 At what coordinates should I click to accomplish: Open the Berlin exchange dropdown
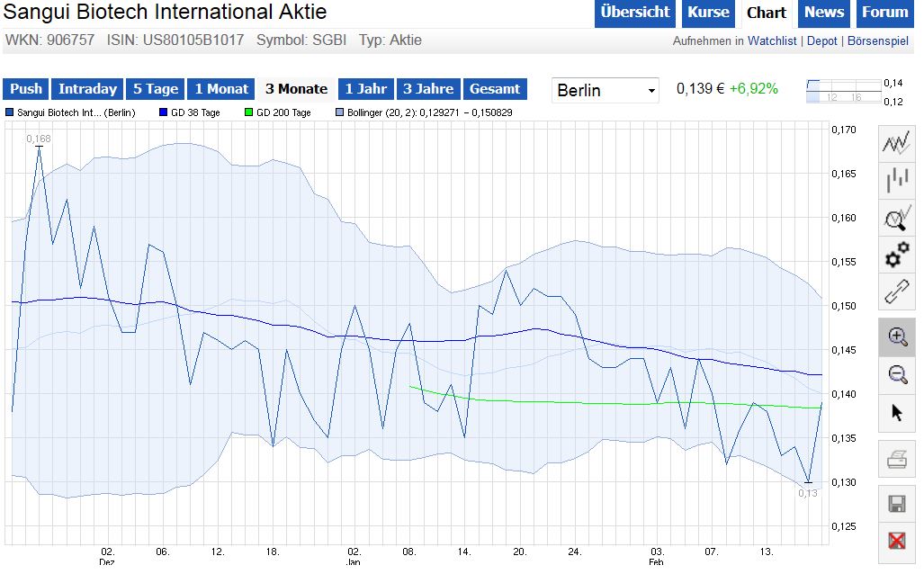(x=606, y=90)
